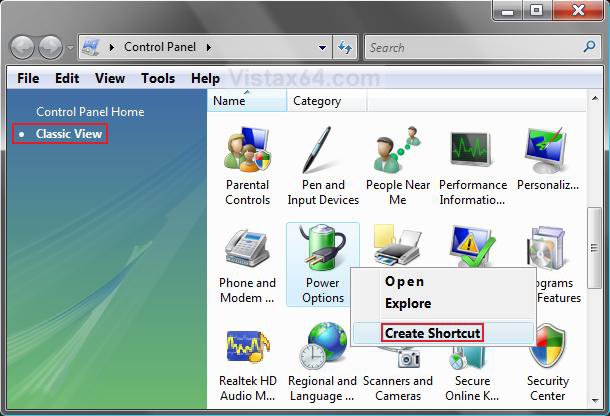Click the scrollbar down arrow
610x416 pixels.
click(595, 400)
